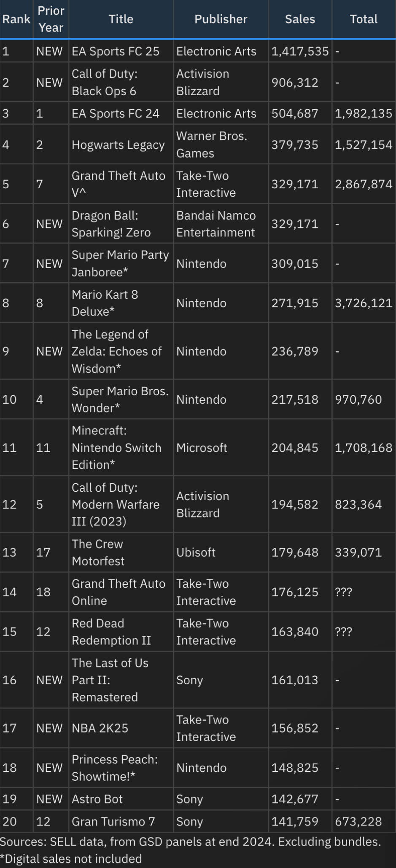
Task: Select the Astro Bot title cell
Action: (x=121, y=799)
